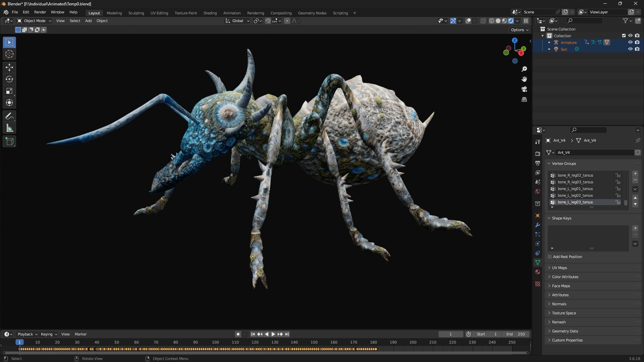Open the Modifiers wrench tab
Image resolution: width=644 pixels, height=362 pixels.
pyautogui.click(x=538, y=225)
